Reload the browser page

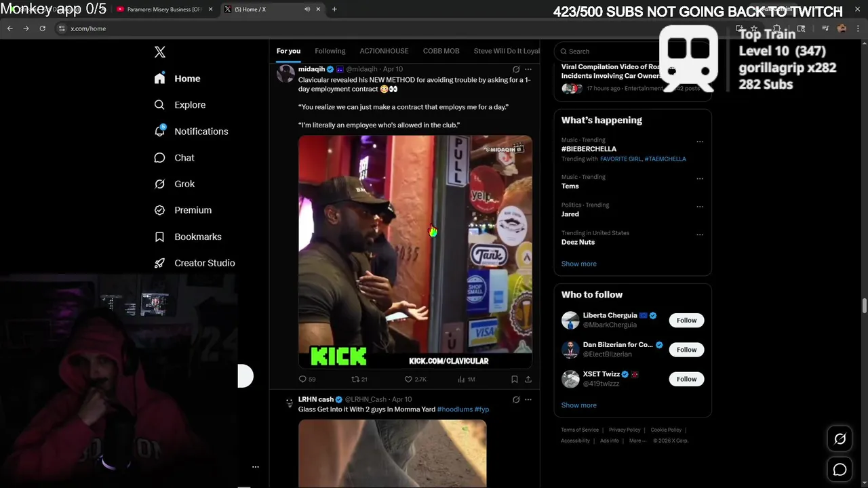coord(42,28)
